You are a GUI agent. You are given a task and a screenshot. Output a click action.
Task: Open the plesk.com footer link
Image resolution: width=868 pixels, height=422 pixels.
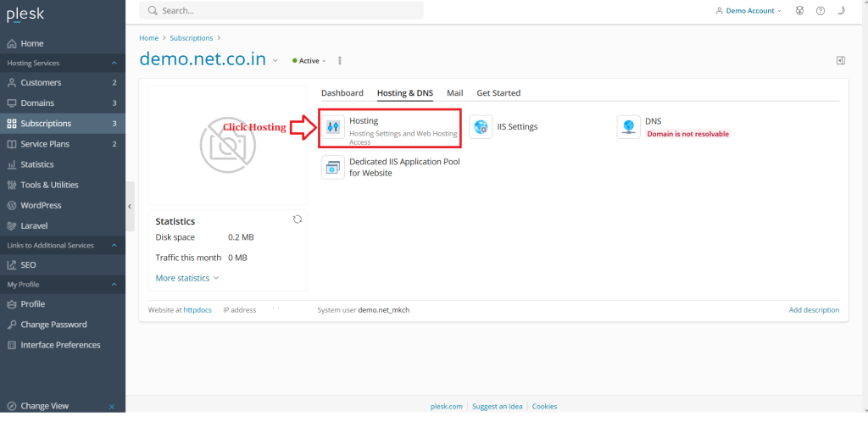pyautogui.click(x=447, y=407)
